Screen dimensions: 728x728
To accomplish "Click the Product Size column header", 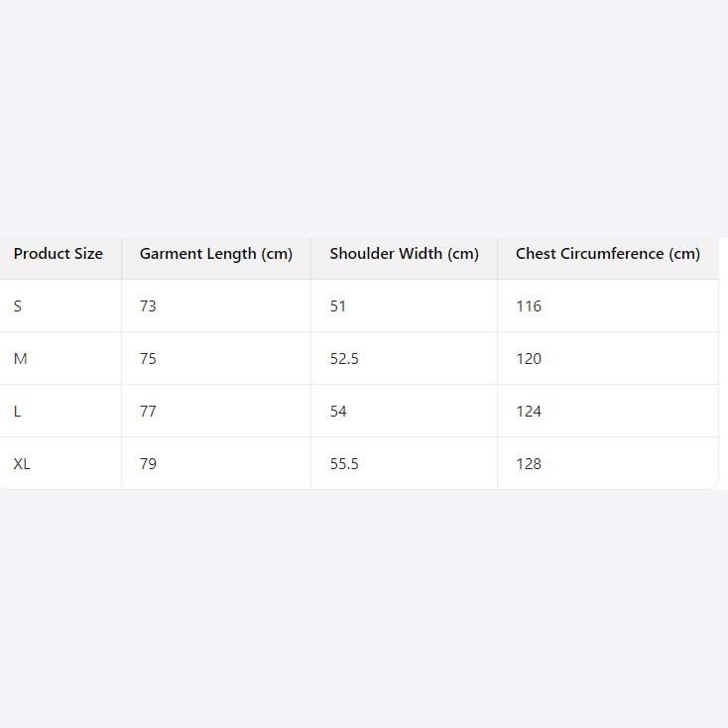I will click(59, 254).
